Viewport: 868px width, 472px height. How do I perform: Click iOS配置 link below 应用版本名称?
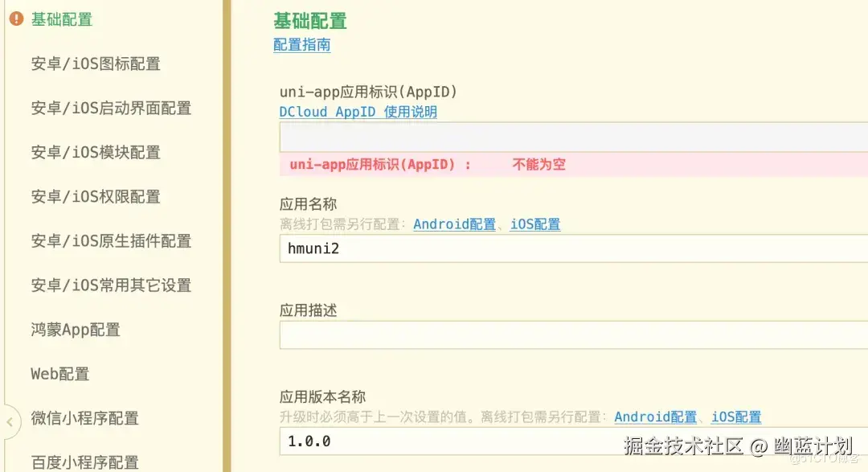[x=736, y=417]
